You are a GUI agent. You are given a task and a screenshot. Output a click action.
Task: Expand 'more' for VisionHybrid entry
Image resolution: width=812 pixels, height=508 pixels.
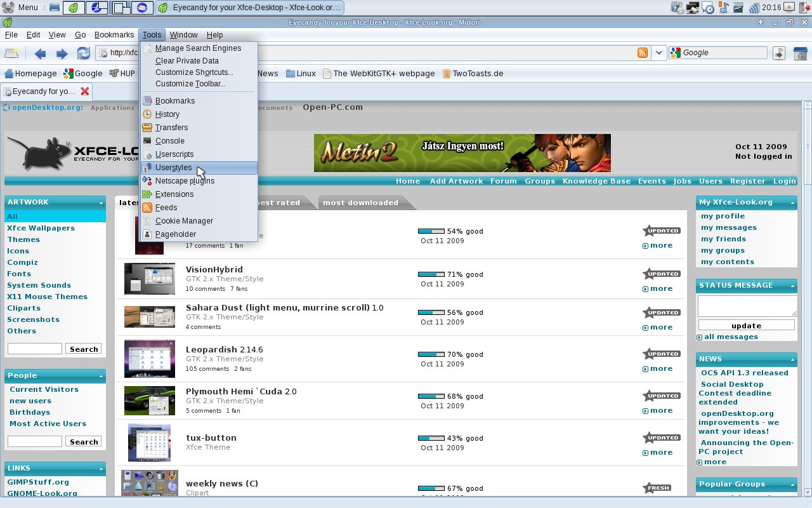(x=657, y=288)
